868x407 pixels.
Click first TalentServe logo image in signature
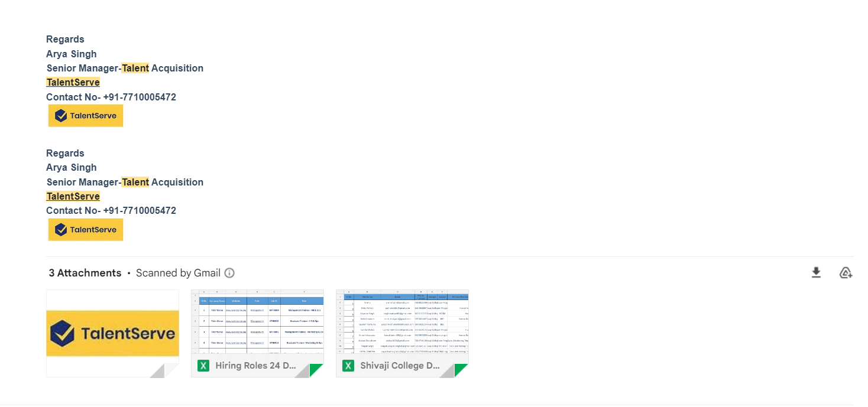(86, 116)
